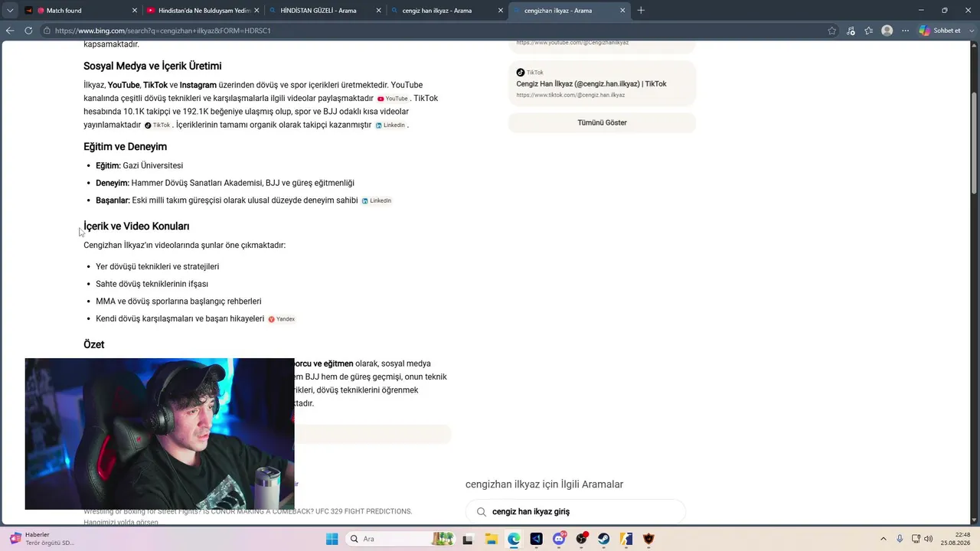
Task: Open the Copilot 'Sohbet et' button
Action: pos(939,31)
